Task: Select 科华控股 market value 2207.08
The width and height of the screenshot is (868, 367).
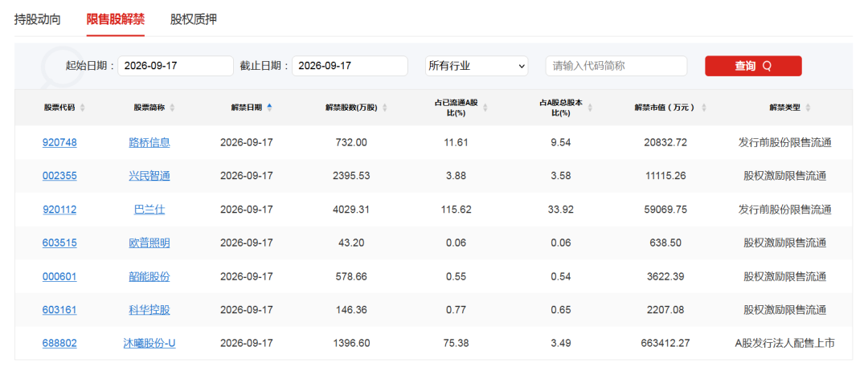Action: coord(665,309)
